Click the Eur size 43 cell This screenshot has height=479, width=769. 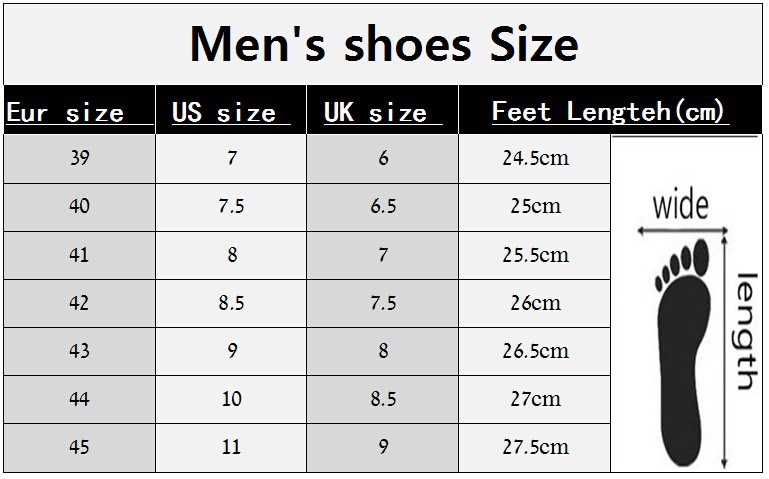click(x=80, y=351)
